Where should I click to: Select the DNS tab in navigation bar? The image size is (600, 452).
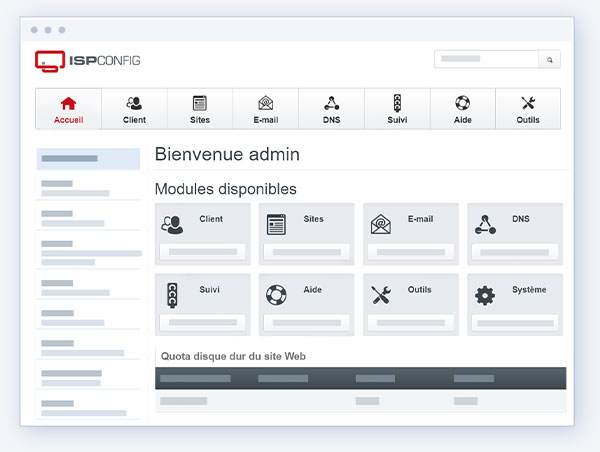tap(331, 109)
